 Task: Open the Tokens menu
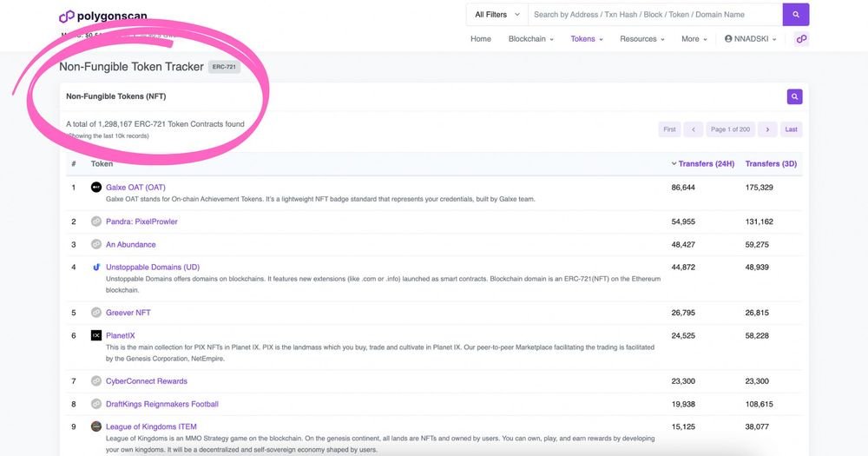tap(586, 39)
